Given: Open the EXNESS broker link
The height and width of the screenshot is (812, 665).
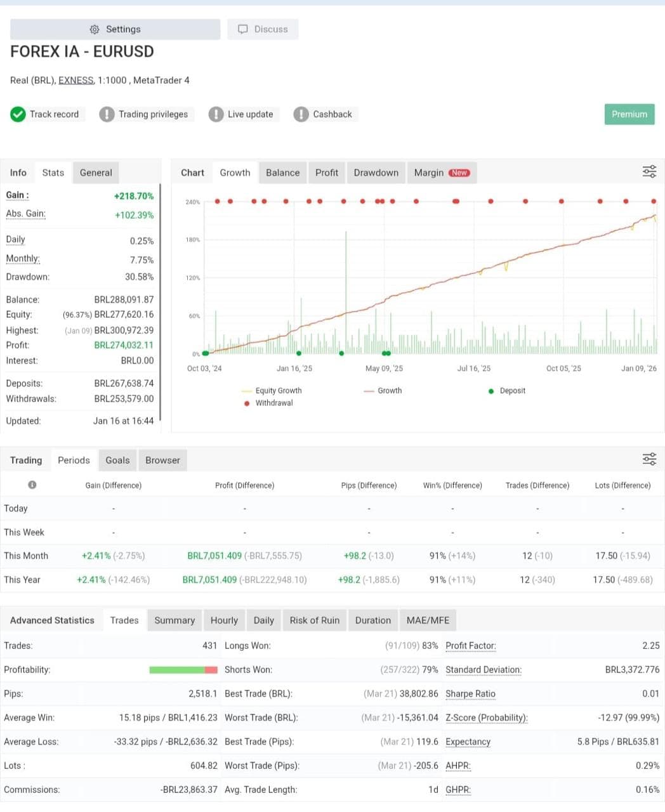Looking at the screenshot, I should tap(76, 80).
